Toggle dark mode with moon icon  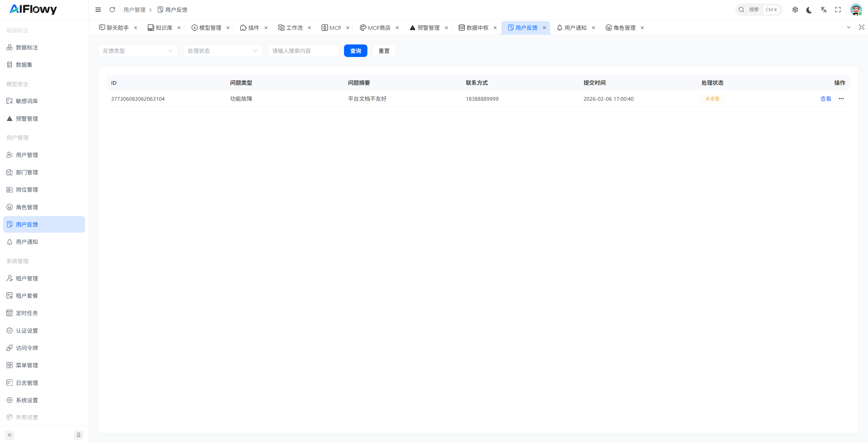coord(809,9)
